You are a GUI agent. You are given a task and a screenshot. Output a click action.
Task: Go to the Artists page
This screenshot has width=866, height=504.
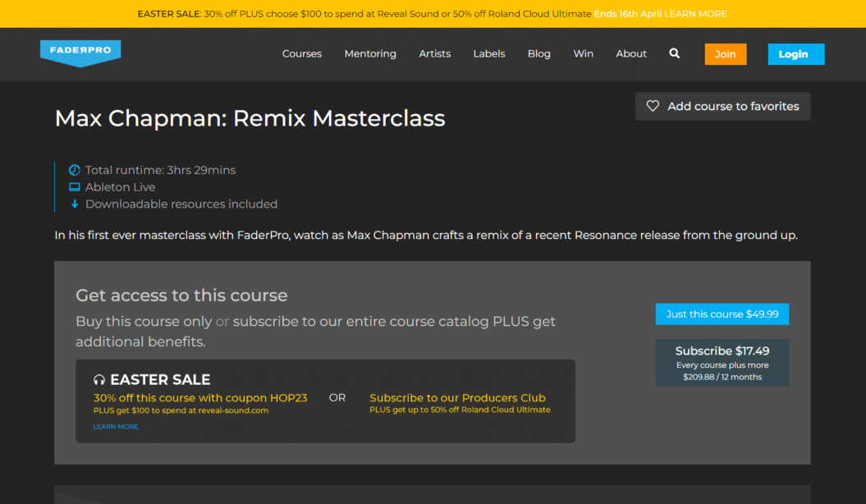(435, 53)
